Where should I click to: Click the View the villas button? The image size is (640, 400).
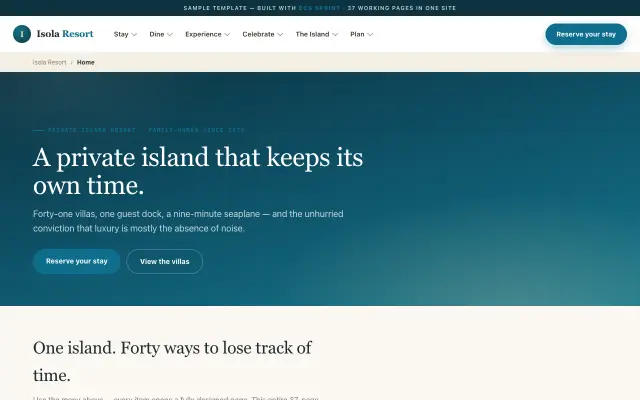click(164, 262)
